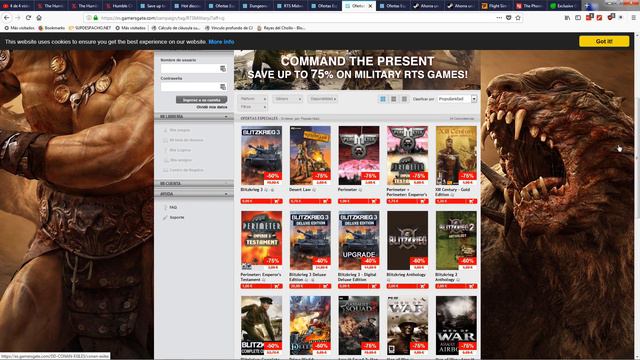The image size is (640, 360).
Task: Open the Género filter dropdown
Action: (288, 99)
